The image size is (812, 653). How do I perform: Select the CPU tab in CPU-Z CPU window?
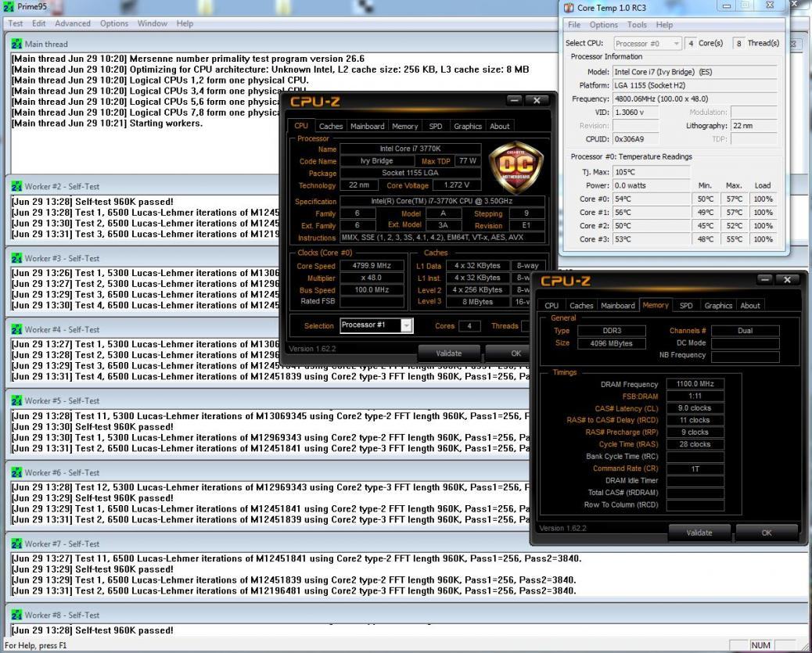[301, 125]
